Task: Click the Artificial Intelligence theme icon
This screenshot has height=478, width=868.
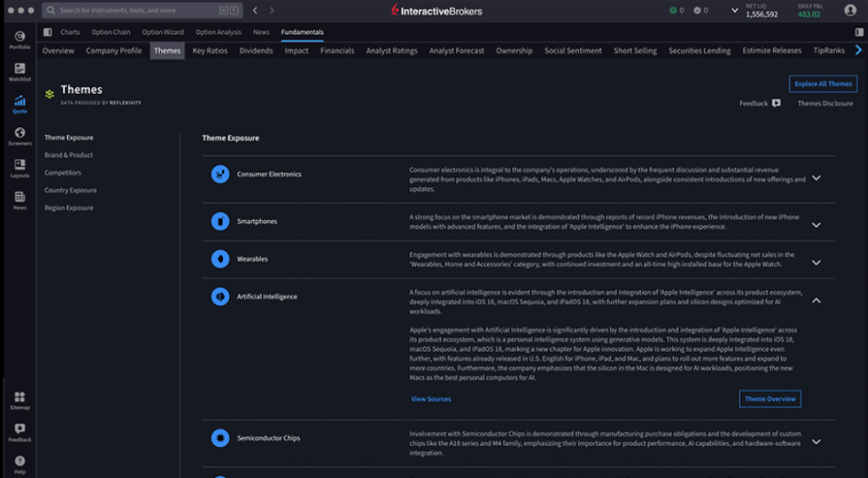Action: [x=220, y=297]
